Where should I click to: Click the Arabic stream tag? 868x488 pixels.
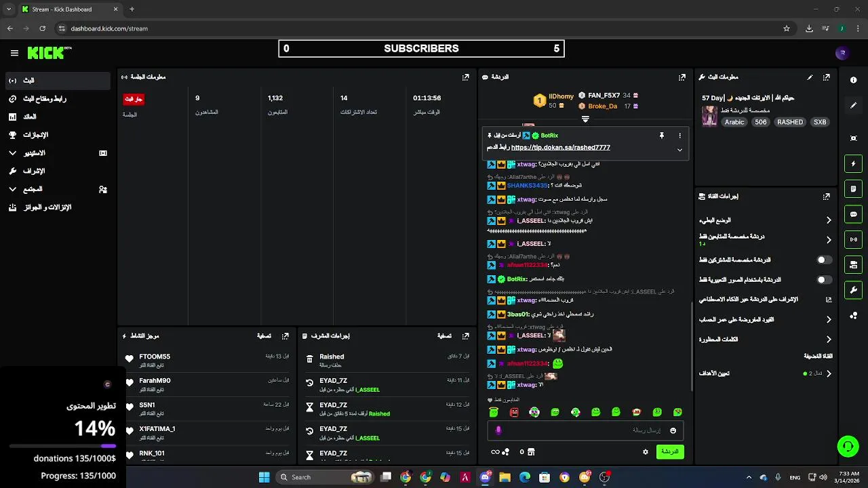pos(734,122)
